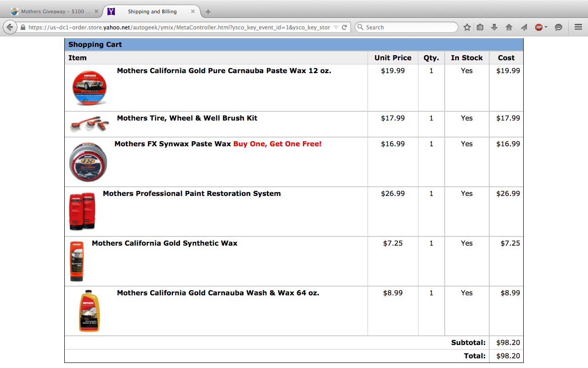Click Mothers California Gold Synthetic Wax name
Viewport: 588px width, 368px height.
point(164,243)
